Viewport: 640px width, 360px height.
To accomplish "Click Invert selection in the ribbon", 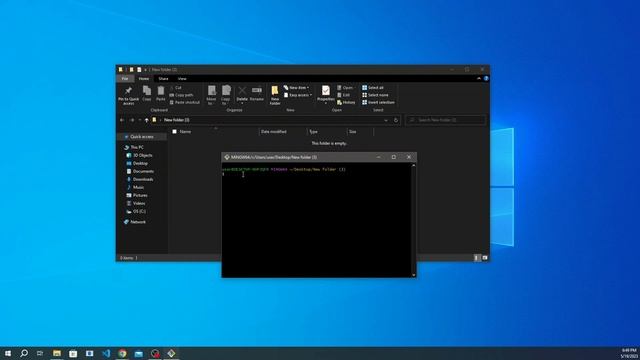I will [378, 102].
